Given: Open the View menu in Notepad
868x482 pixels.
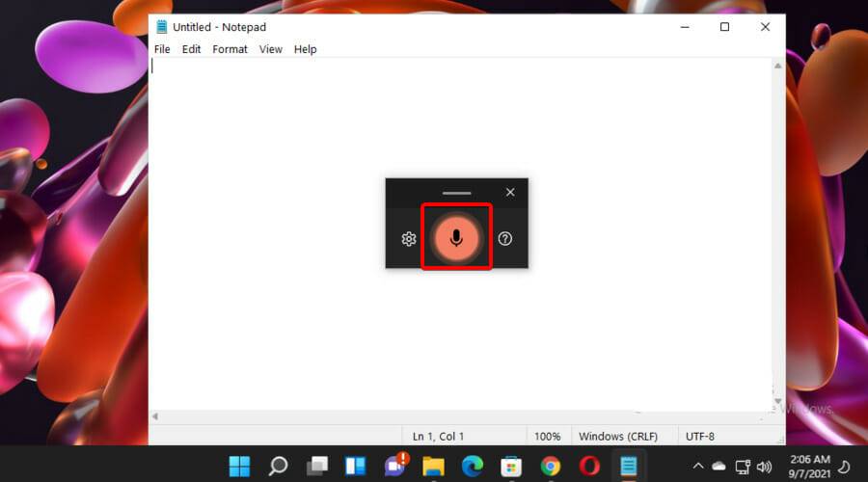Looking at the screenshot, I should tap(271, 49).
